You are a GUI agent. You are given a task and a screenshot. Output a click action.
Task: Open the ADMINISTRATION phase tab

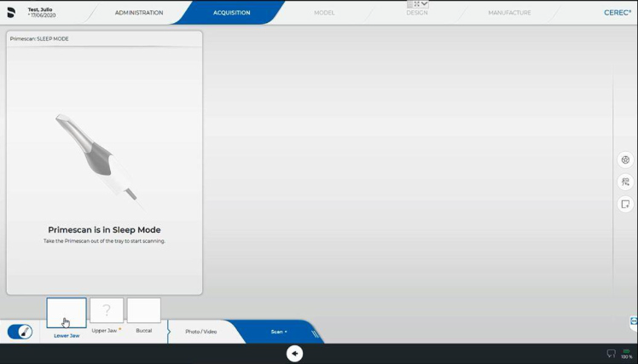(x=139, y=13)
